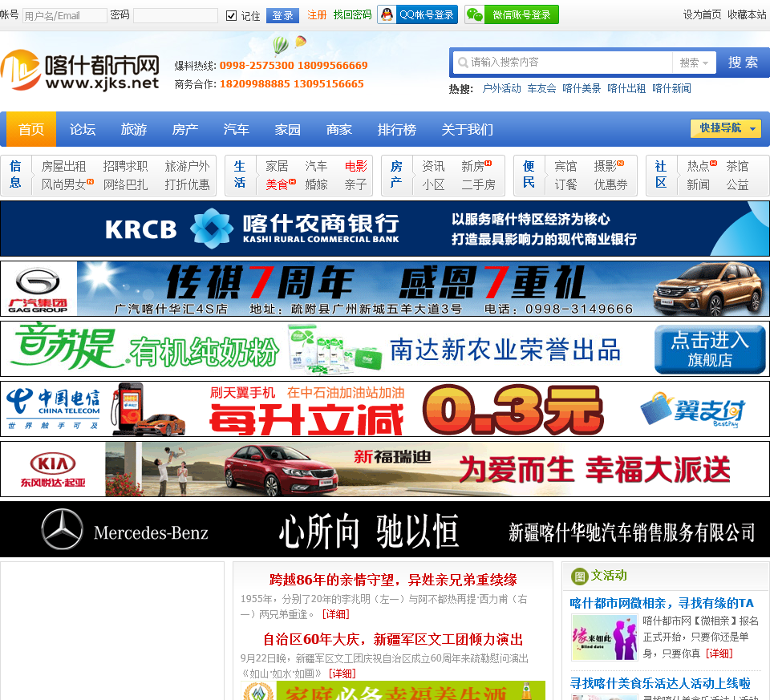Click the red 美食 link
770x700 pixels.
[277, 184]
